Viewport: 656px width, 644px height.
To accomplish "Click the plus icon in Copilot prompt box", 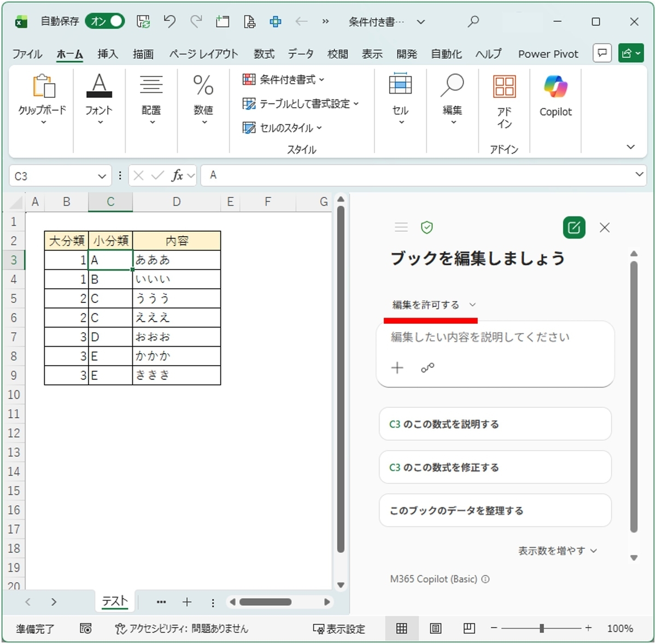I will 397,368.
